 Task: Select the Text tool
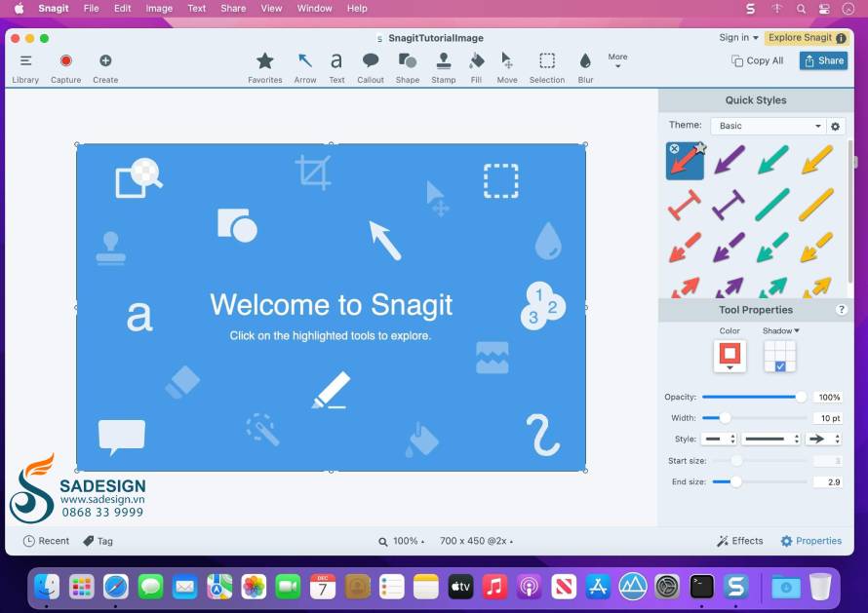pyautogui.click(x=336, y=68)
